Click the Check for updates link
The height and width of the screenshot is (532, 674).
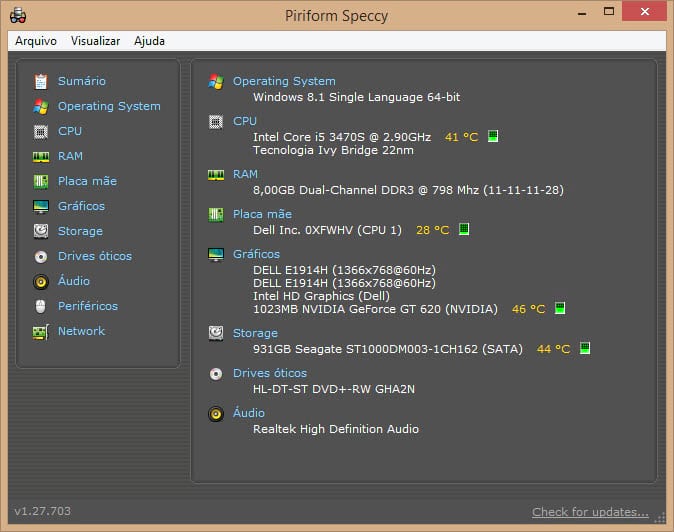590,512
